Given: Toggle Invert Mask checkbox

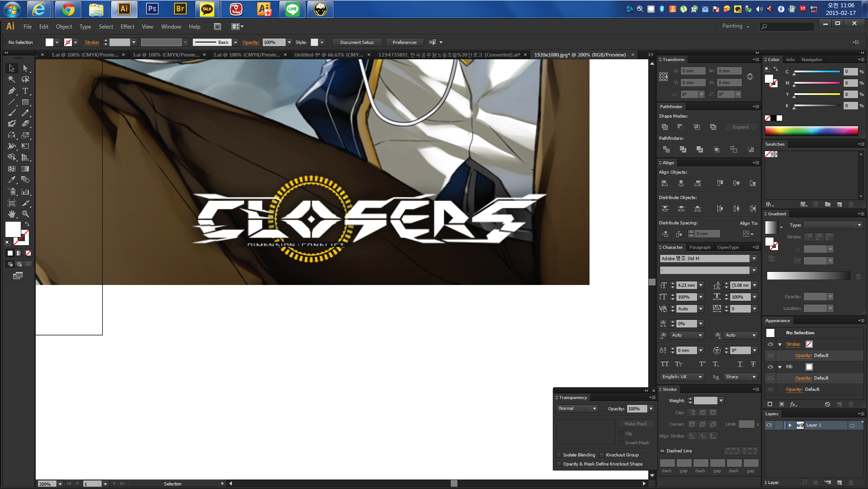Looking at the screenshot, I should coord(621,443).
